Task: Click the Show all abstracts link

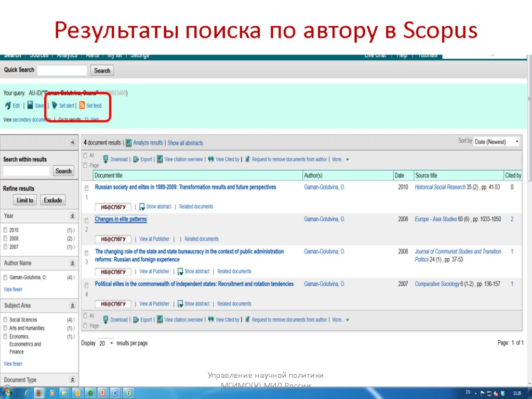Action: coord(185,143)
